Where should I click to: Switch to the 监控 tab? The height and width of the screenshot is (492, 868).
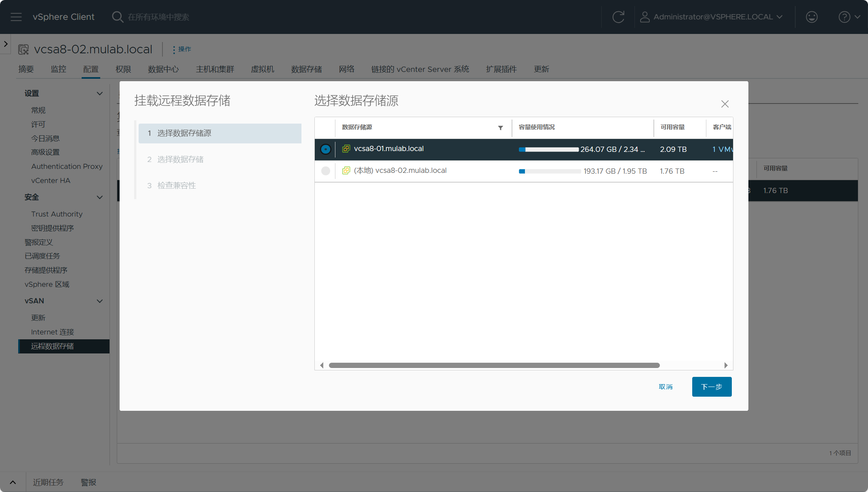click(x=58, y=69)
